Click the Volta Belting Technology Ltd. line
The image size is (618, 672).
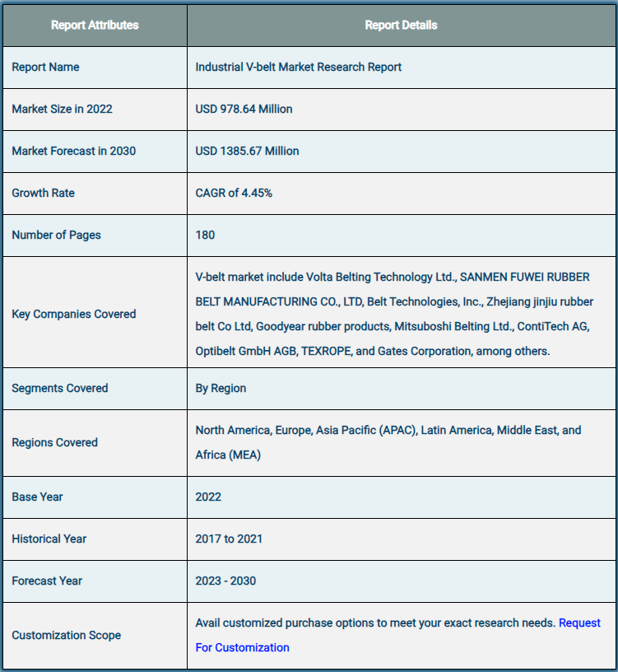[393, 278]
